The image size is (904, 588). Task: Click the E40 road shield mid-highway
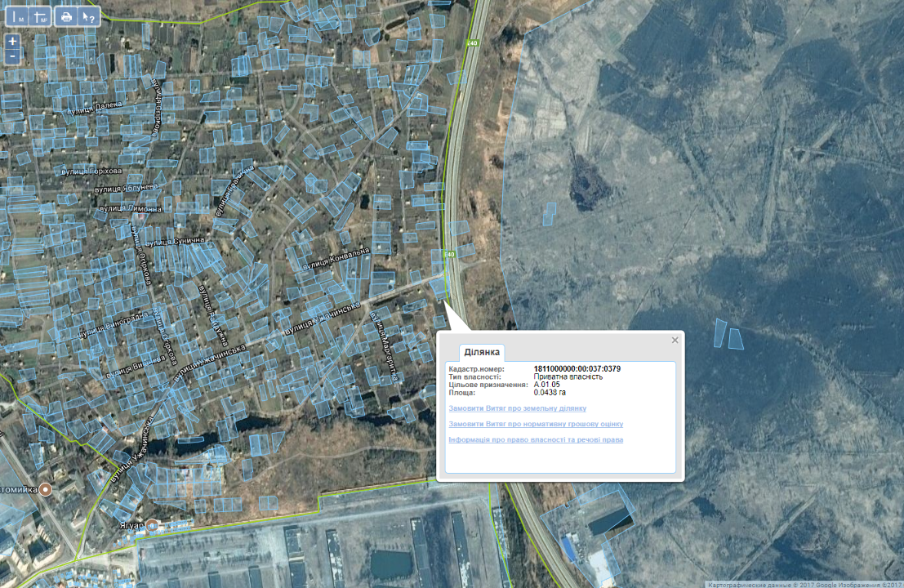tap(449, 254)
